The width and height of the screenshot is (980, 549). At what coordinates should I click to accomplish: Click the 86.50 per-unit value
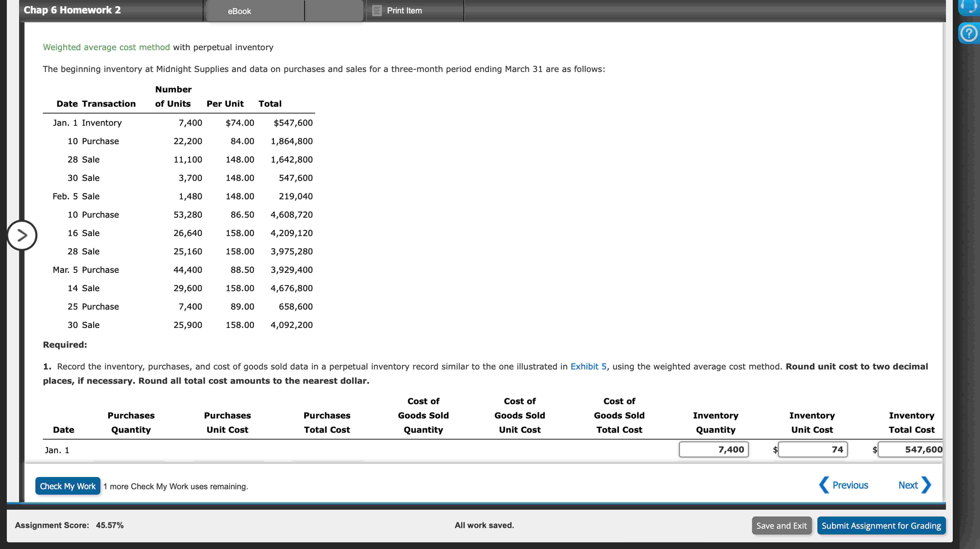(x=242, y=215)
